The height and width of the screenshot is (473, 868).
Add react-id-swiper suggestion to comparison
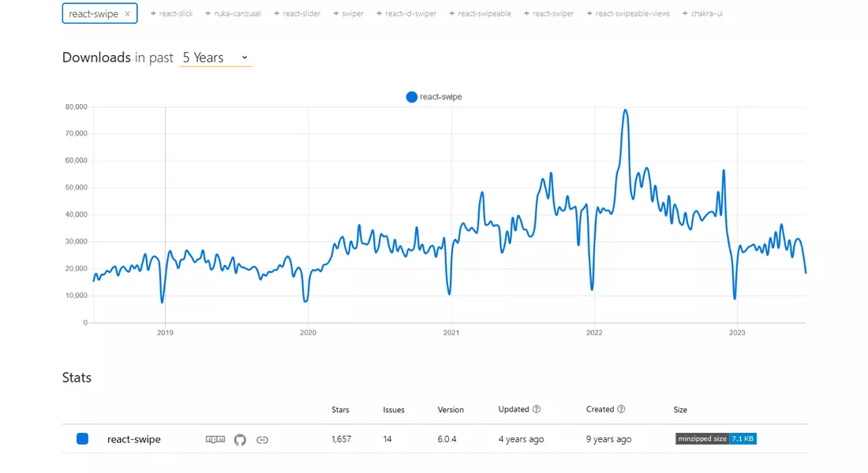(406, 13)
